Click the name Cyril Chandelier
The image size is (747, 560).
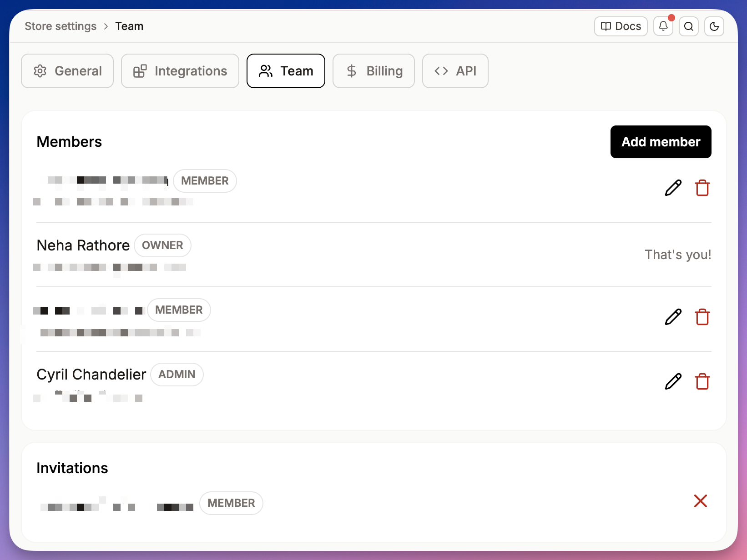click(x=91, y=375)
